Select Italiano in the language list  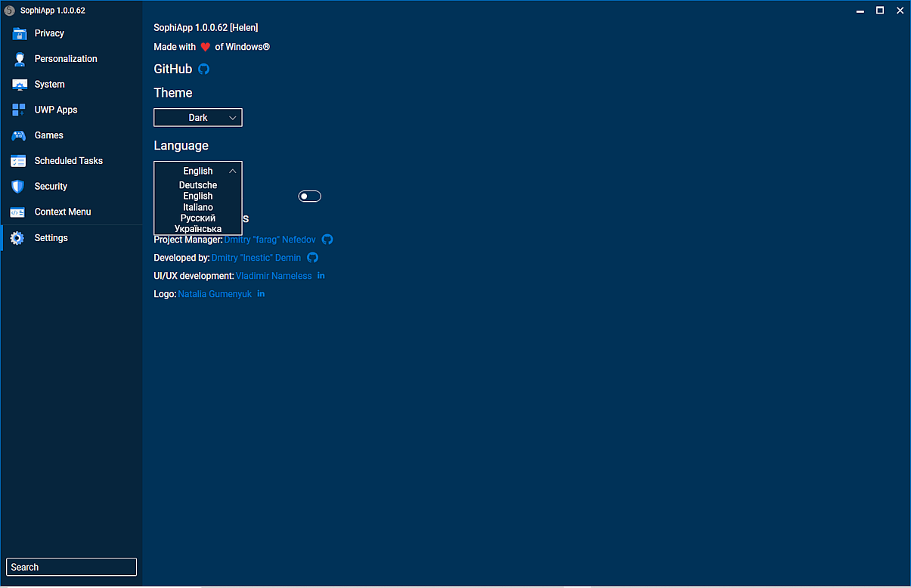coord(198,207)
